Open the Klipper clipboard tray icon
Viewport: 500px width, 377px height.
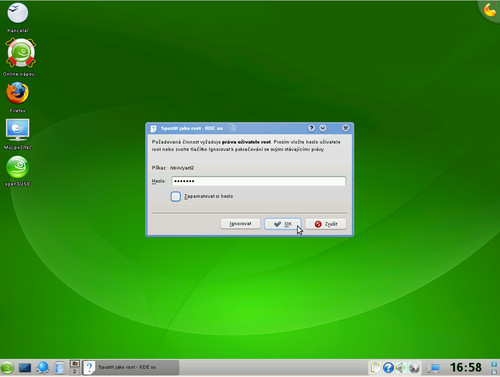click(x=375, y=368)
